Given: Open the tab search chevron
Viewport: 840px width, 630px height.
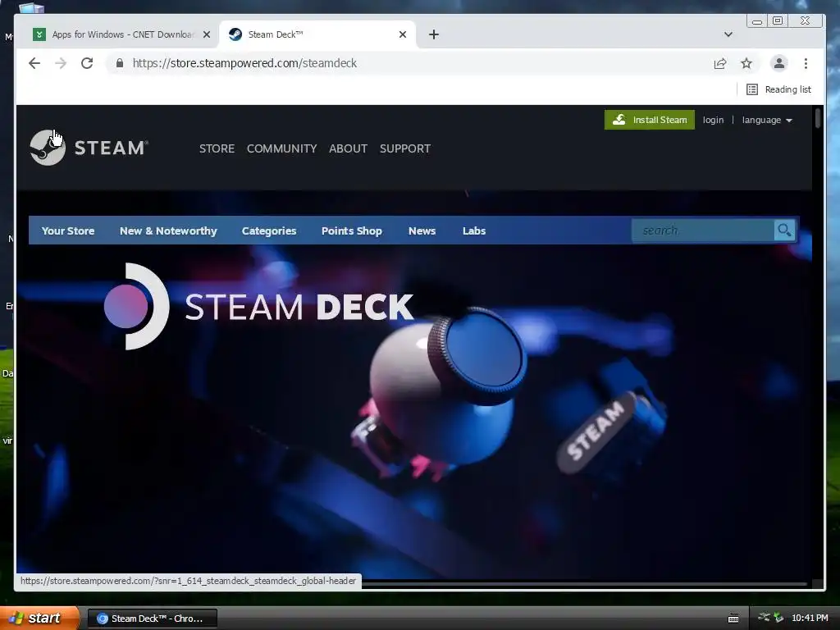Looking at the screenshot, I should point(728,34).
